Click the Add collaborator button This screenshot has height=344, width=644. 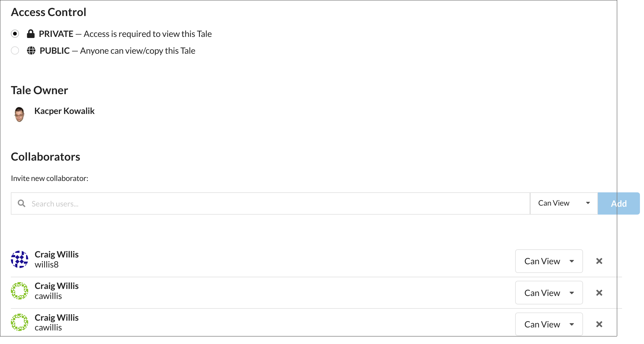(619, 203)
